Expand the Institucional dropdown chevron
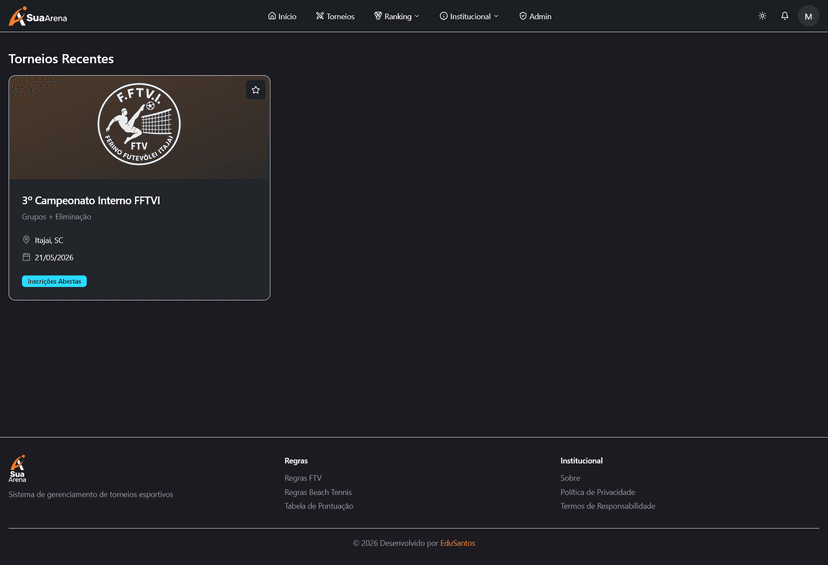 point(496,16)
